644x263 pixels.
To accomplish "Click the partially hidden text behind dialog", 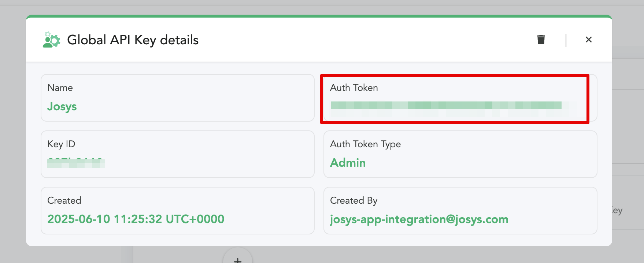I will click(x=617, y=211).
